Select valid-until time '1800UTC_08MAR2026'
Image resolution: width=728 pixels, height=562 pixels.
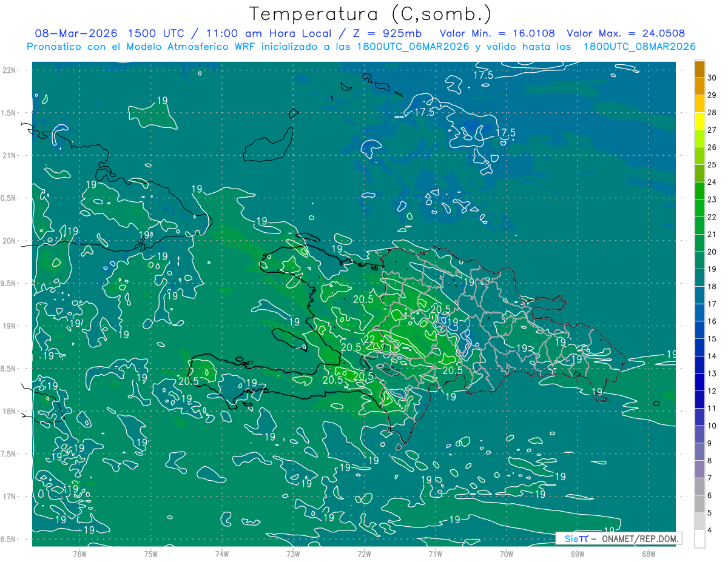[x=639, y=47]
